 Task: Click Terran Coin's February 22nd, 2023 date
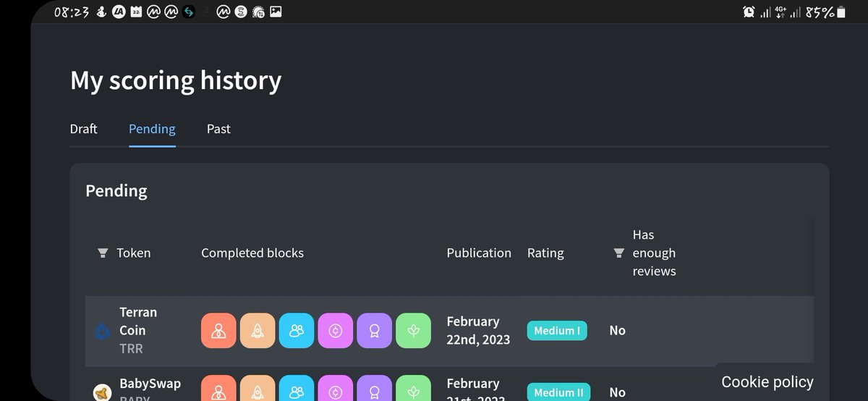478,330
